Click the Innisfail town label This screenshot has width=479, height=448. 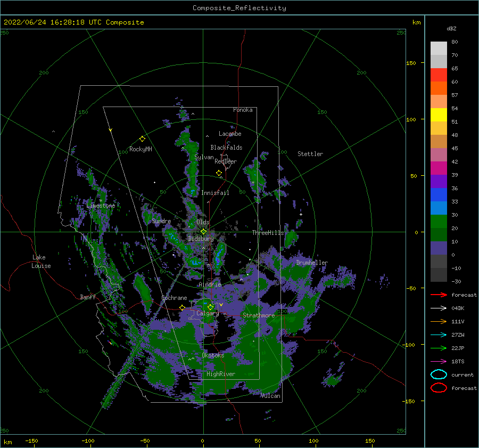pos(215,193)
